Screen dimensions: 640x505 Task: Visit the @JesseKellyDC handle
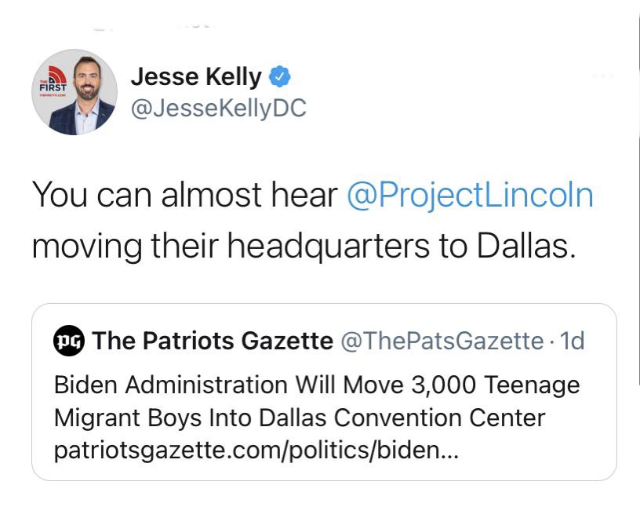coord(218,109)
